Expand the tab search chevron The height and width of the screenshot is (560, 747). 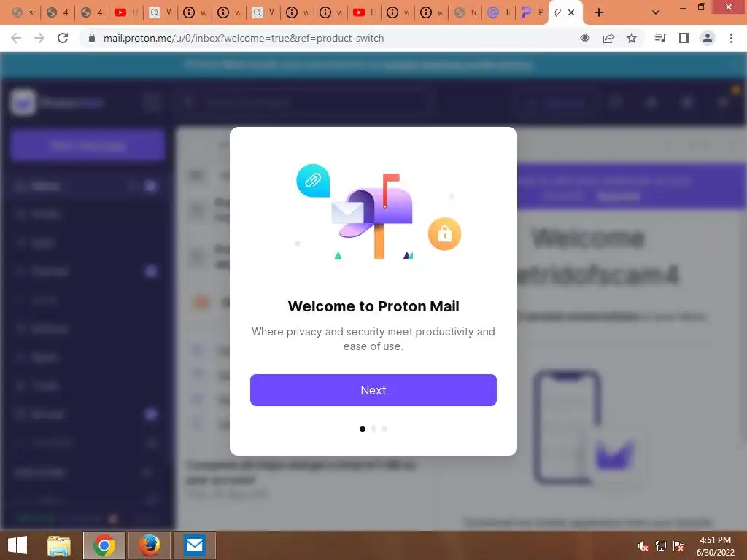coord(656,12)
